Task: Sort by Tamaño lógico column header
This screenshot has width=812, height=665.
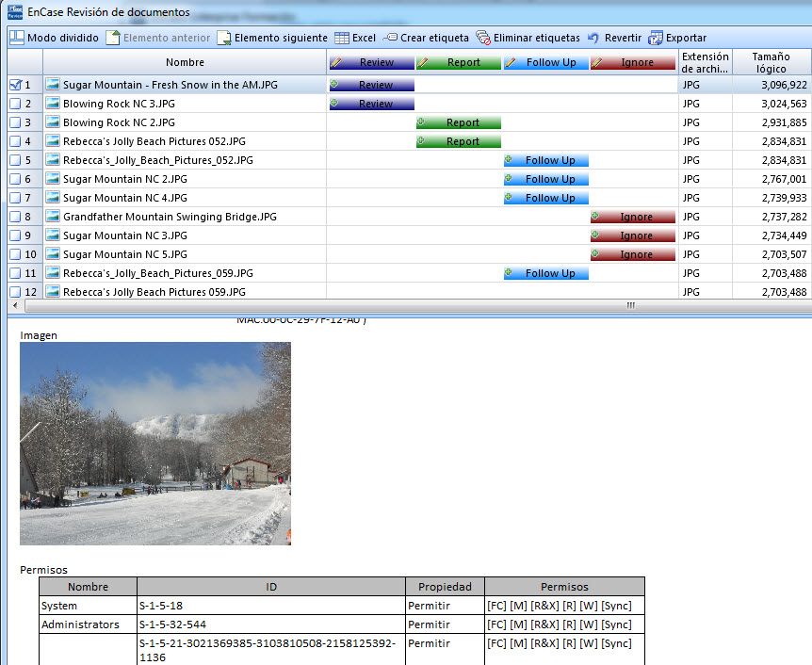Action: [771, 62]
